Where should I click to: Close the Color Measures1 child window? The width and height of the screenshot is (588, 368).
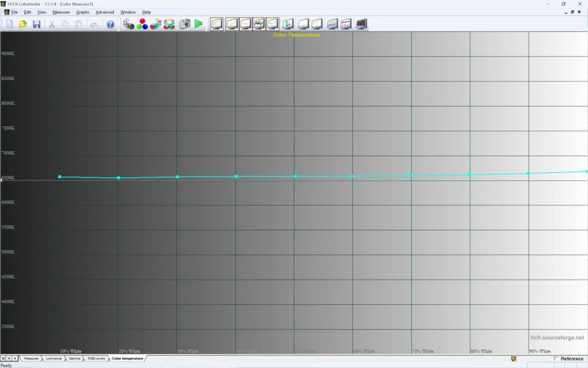click(x=579, y=12)
